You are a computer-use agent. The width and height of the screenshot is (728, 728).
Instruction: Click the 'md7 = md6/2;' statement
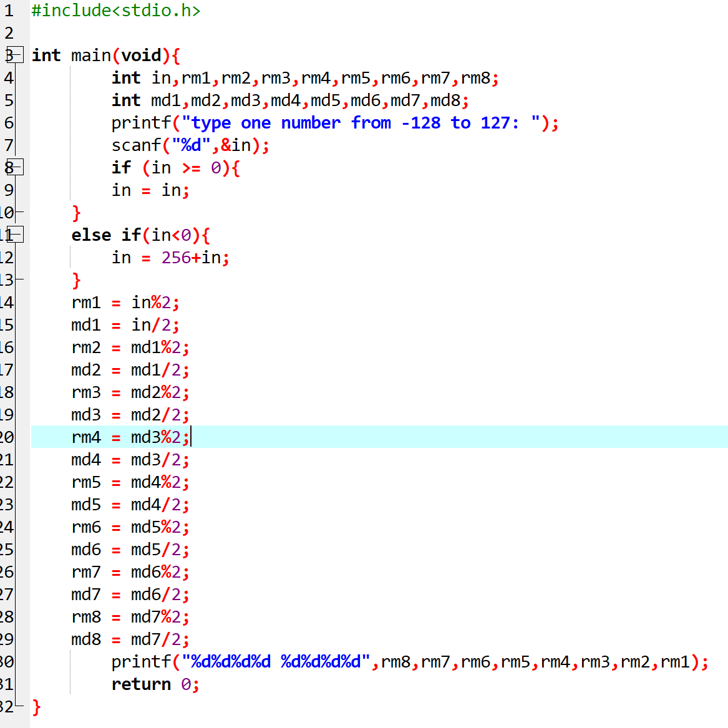pyautogui.click(x=130, y=595)
